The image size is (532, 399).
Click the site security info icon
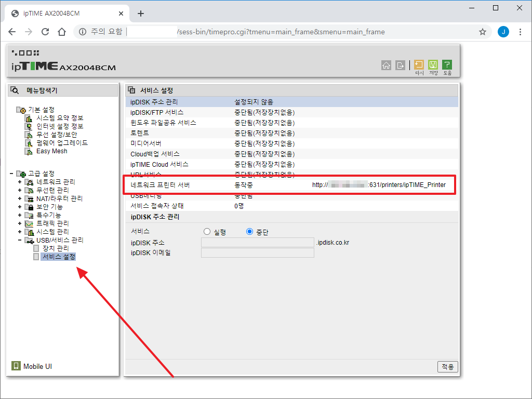83,32
